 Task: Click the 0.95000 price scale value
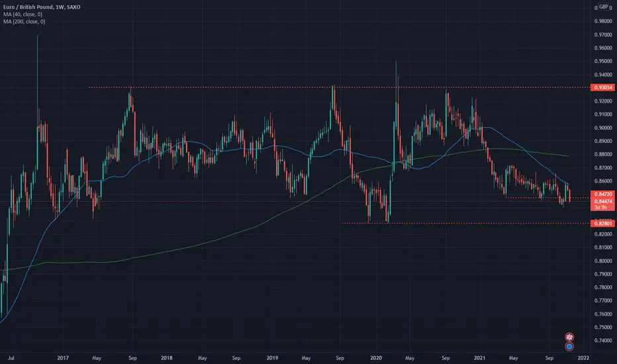tap(603, 62)
